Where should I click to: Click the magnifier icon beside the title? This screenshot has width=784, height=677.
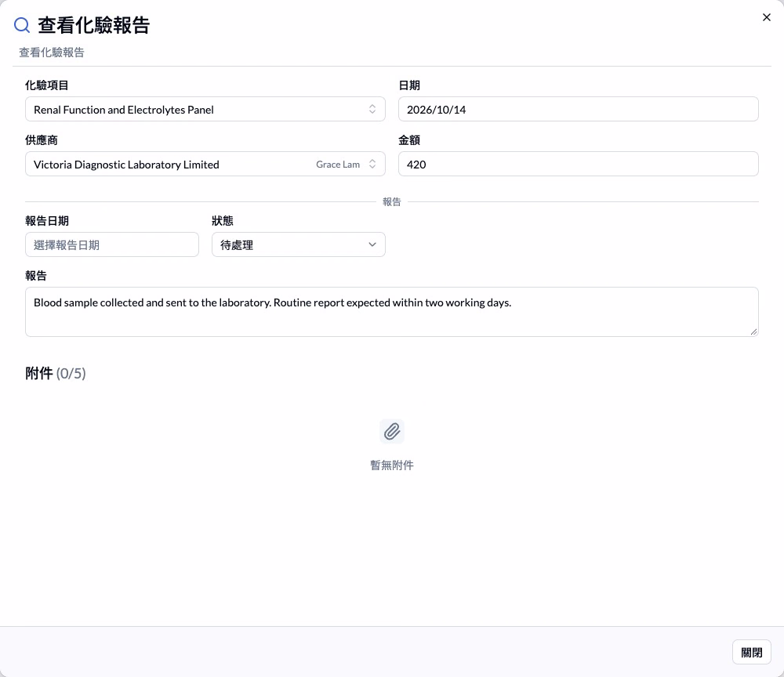22,25
